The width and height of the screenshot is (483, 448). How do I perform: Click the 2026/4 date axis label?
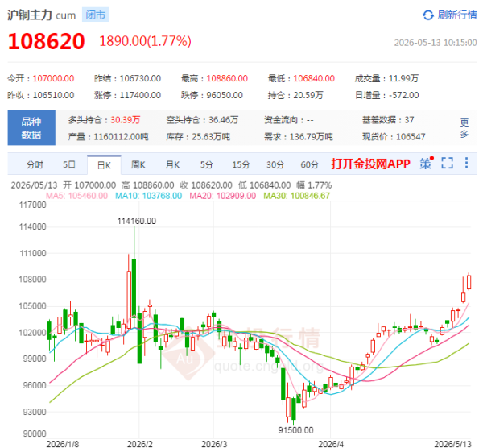coord(331,444)
